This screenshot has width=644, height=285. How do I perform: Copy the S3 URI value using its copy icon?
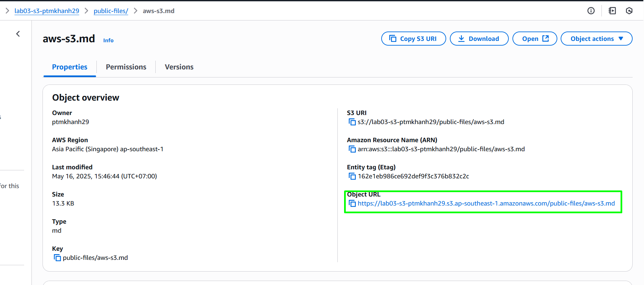tap(352, 122)
